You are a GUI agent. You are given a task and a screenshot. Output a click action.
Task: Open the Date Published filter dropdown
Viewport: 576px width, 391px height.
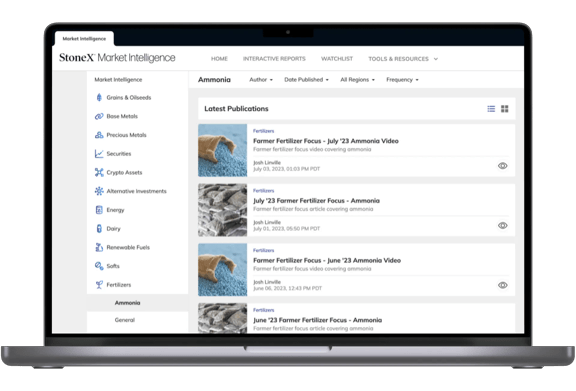coord(306,80)
